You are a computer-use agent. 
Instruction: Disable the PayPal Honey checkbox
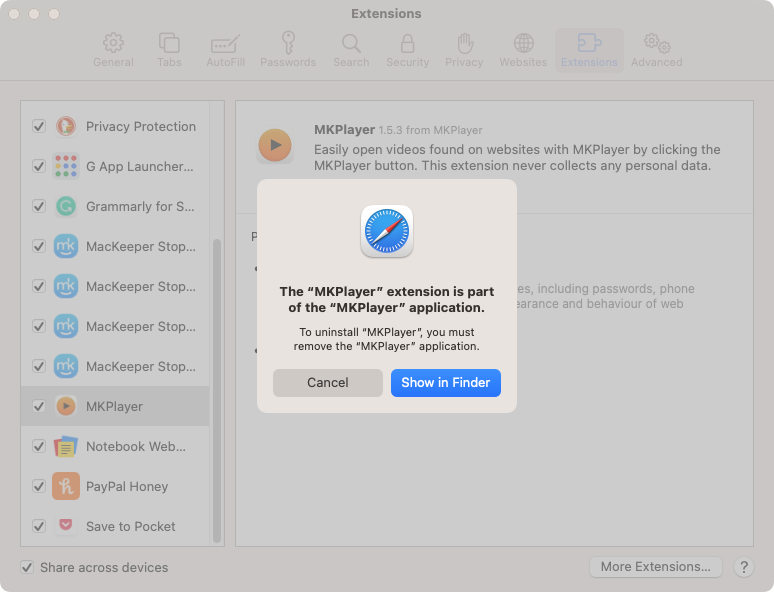[x=39, y=486]
